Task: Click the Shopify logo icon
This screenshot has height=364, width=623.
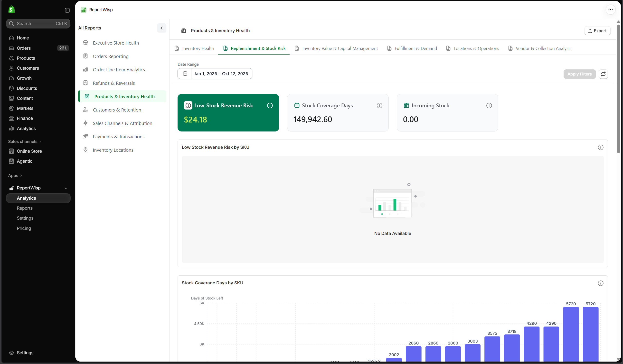Action: coord(12,10)
